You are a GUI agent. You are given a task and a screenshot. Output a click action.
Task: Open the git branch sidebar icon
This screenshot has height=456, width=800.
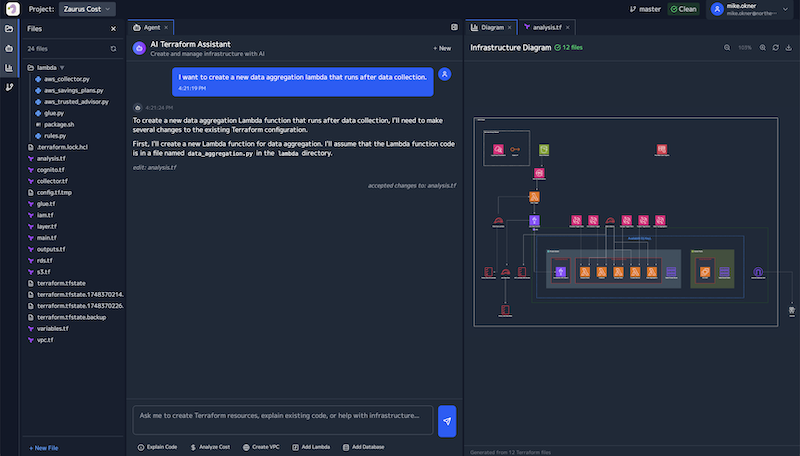tap(9, 87)
